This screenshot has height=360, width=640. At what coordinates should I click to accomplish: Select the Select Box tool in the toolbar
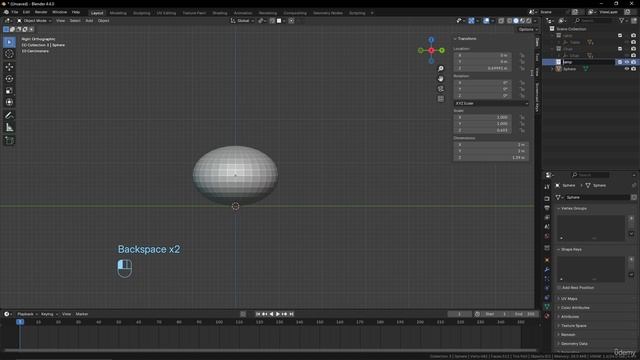tap(9, 42)
